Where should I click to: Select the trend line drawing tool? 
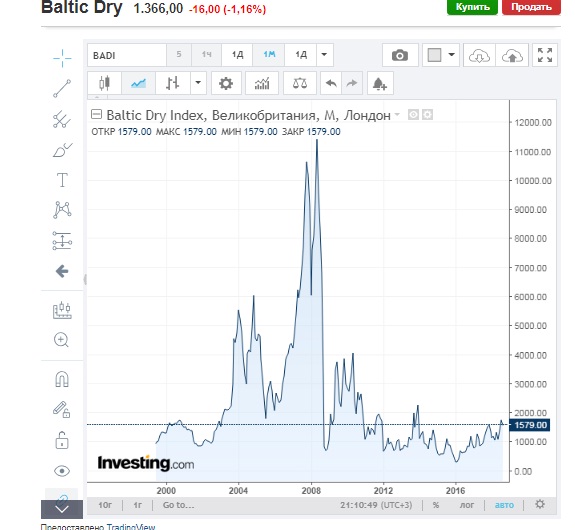[62, 89]
